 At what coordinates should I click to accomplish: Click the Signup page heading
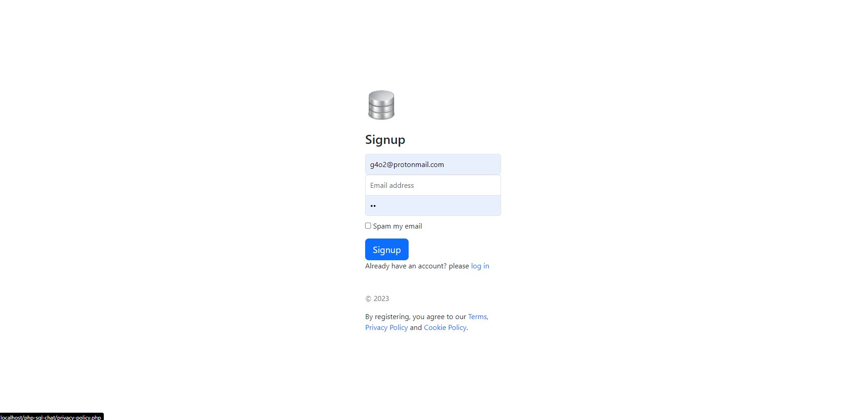click(385, 140)
